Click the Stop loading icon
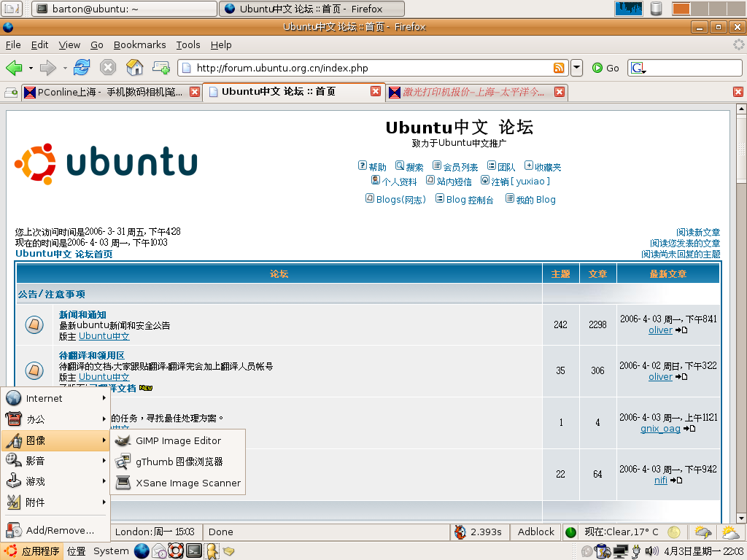Image resolution: width=747 pixels, height=560 pixels. pyautogui.click(x=108, y=68)
